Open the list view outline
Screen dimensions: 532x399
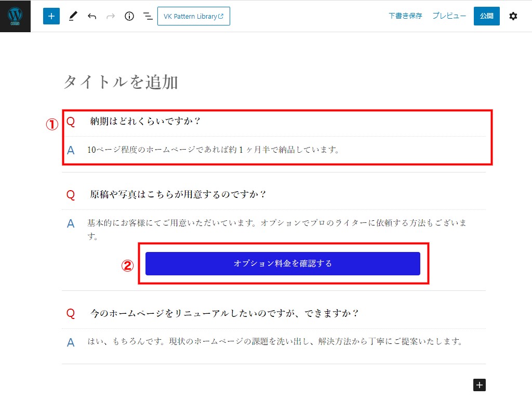point(148,16)
